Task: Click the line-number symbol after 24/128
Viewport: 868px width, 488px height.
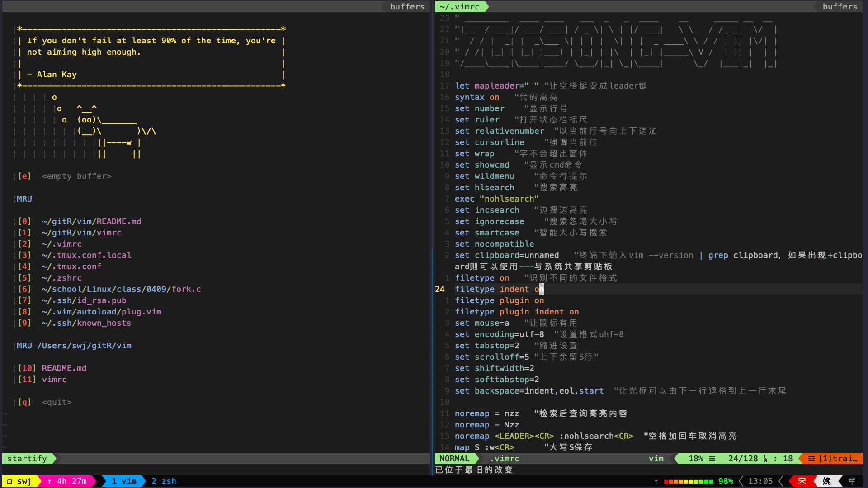Action: [765, 459]
